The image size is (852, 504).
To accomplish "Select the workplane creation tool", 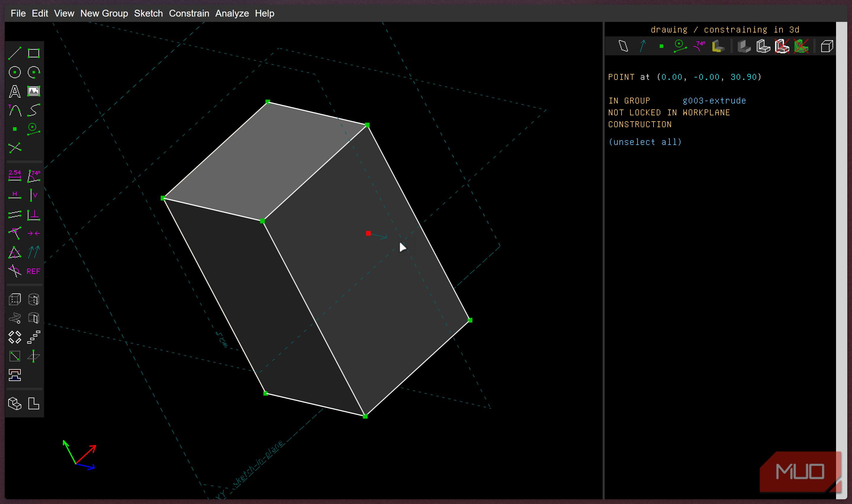I will [x=34, y=129].
